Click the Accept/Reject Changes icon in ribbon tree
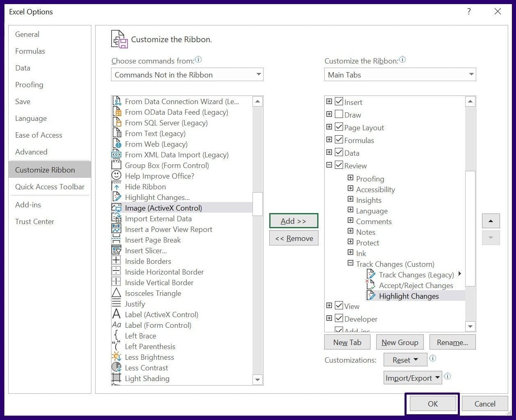516x420 pixels. (371, 285)
